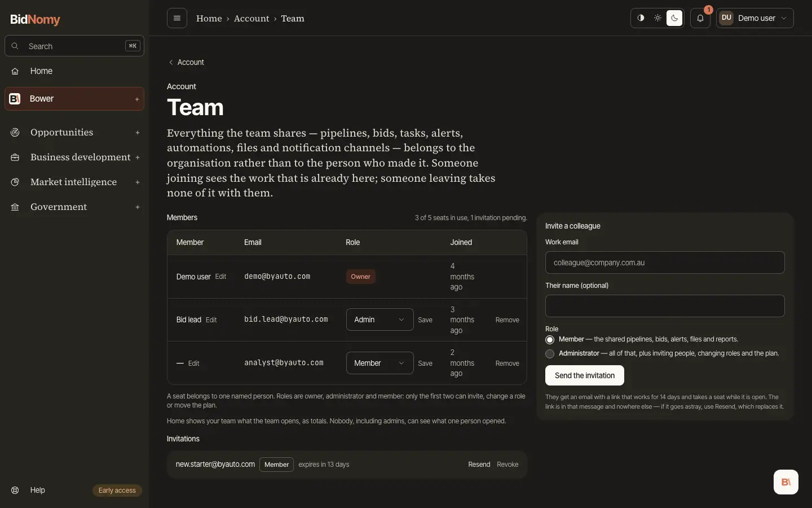
Task: Focus the Work email field
Action: tap(665, 262)
